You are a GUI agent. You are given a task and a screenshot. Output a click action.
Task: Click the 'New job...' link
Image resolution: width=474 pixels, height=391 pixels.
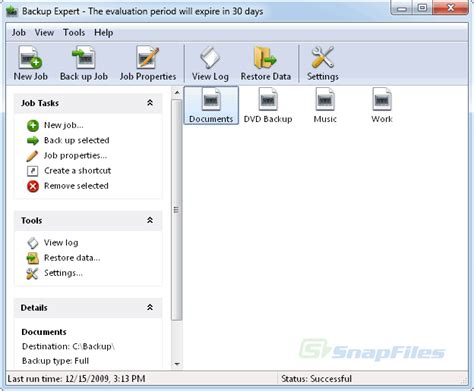coord(64,125)
